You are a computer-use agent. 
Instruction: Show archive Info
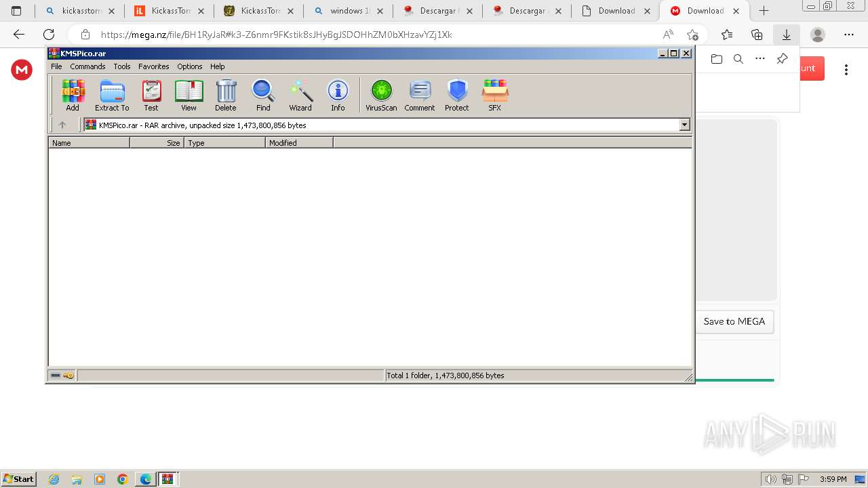click(338, 95)
